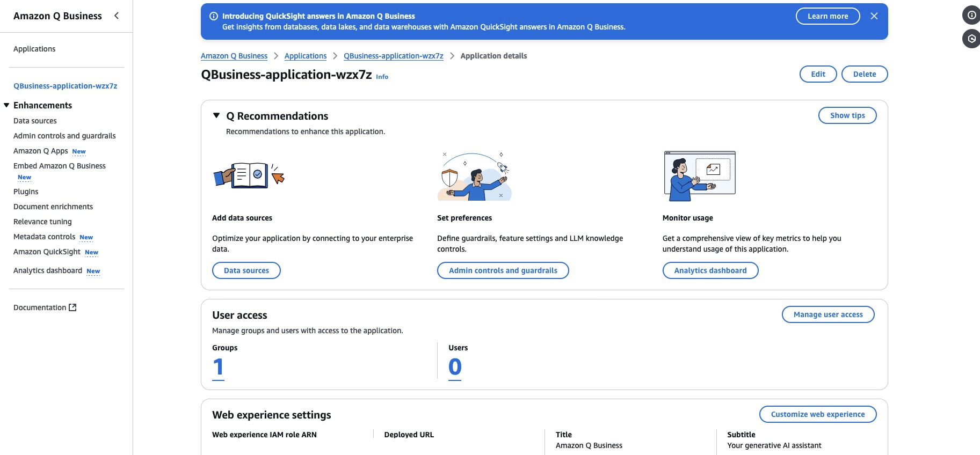Screen dimensions: 980x455
Task: Click the Deployed URL label
Action: point(409,435)
